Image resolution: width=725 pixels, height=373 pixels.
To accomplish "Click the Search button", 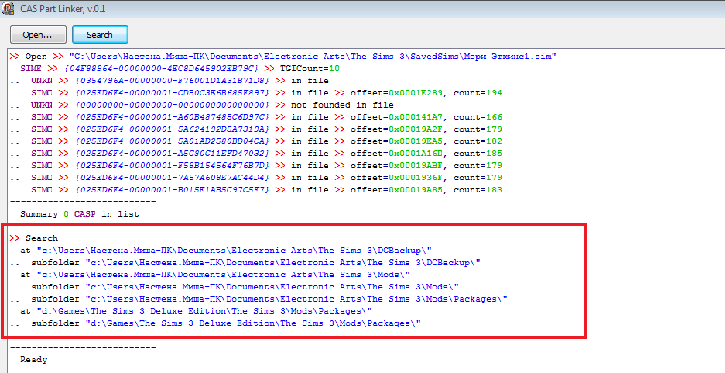I will (x=100, y=35).
